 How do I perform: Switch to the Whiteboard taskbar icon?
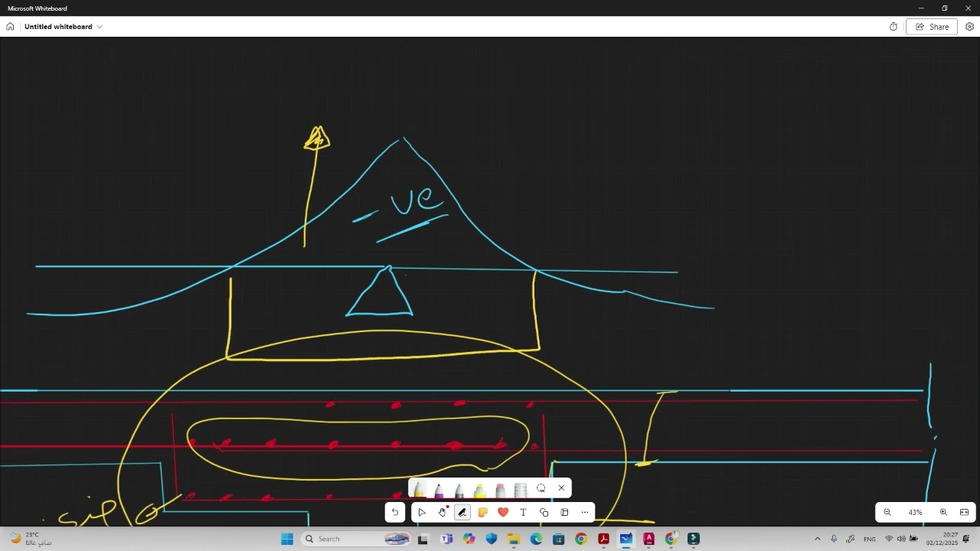point(626,539)
